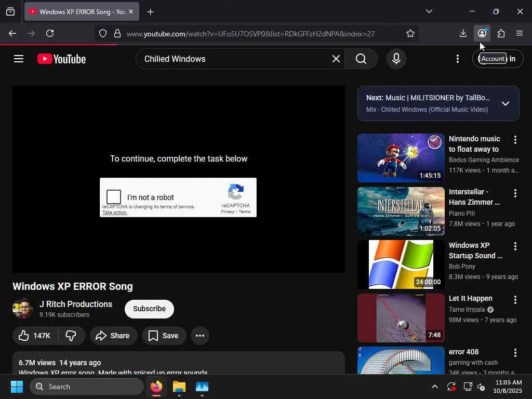Viewport: 532px width, 399px height.
Task: Save video to playlist
Action: click(164, 336)
